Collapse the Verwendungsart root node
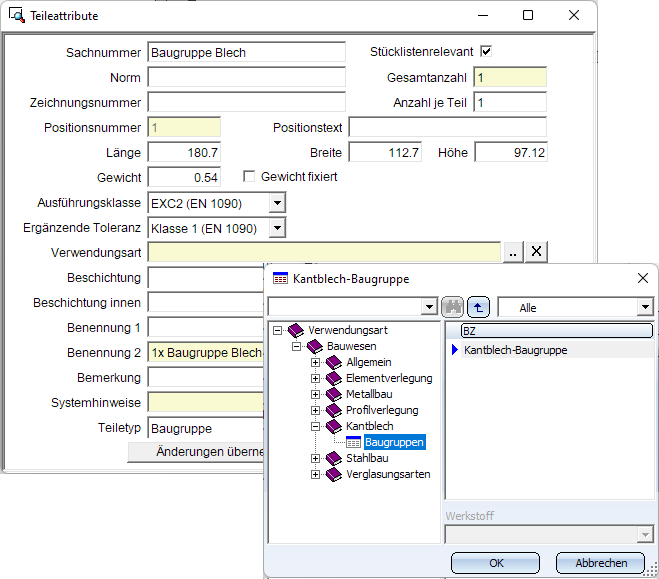This screenshot has height=579, width=659. 277,330
